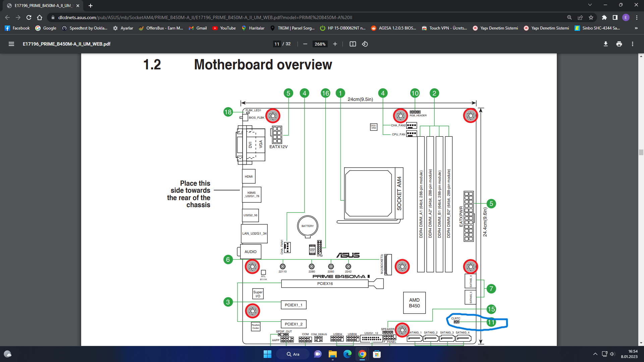Open the Haritalar bookmark
This screenshot has width=644, height=362.
point(253,28)
